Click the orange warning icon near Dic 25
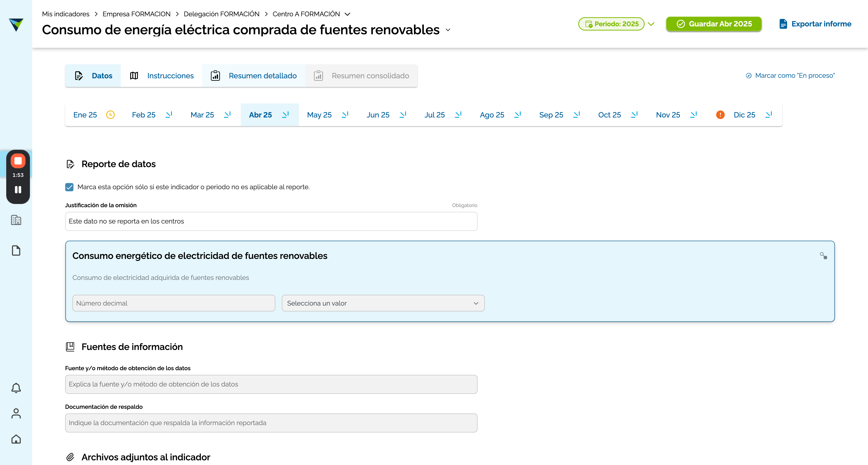This screenshot has width=868, height=465. click(x=720, y=115)
